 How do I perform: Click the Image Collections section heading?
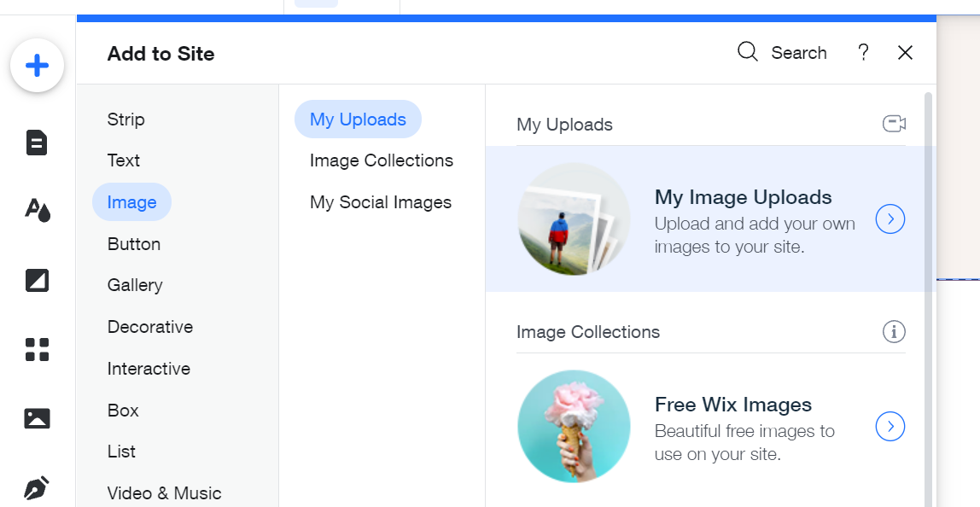(588, 332)
